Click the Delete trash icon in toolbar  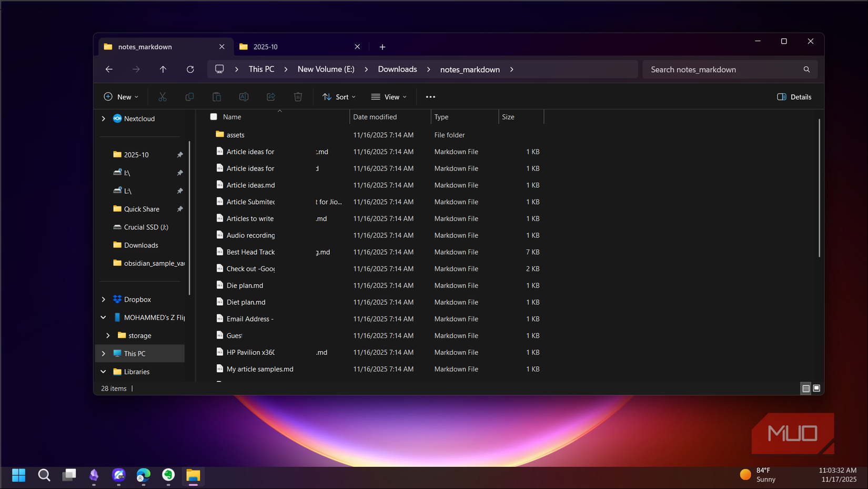pyautogui.click(x=298, y=97)
